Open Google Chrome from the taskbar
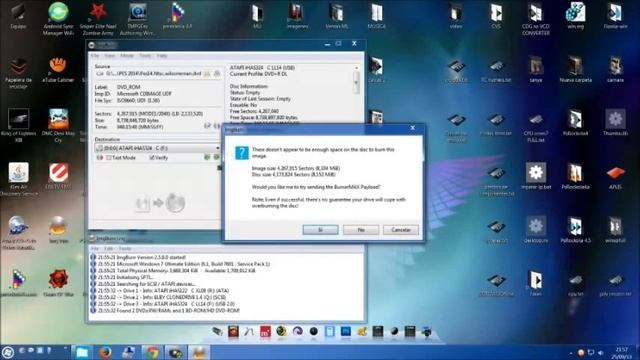The image size is (640, 360). pyautogui.click(x=153, y=352)
